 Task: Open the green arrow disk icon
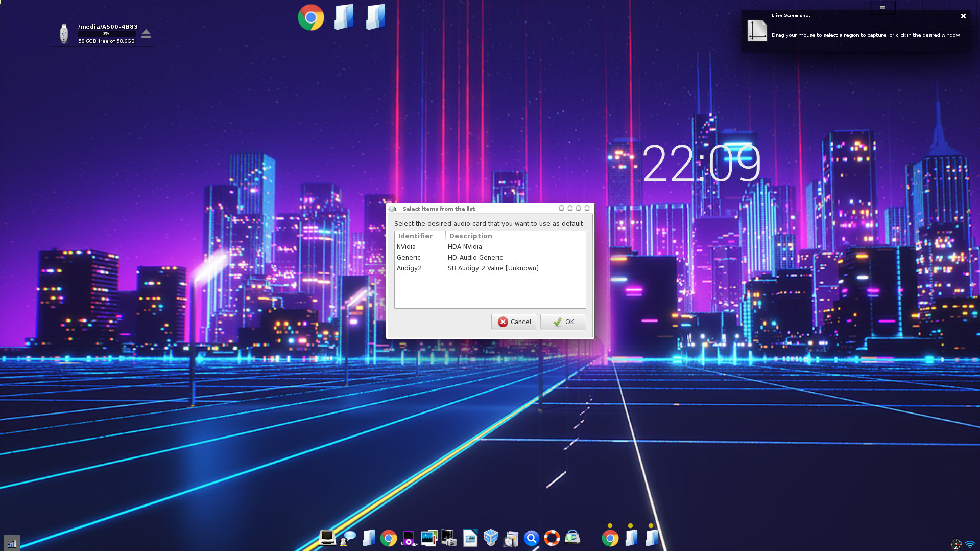[572, 538]
